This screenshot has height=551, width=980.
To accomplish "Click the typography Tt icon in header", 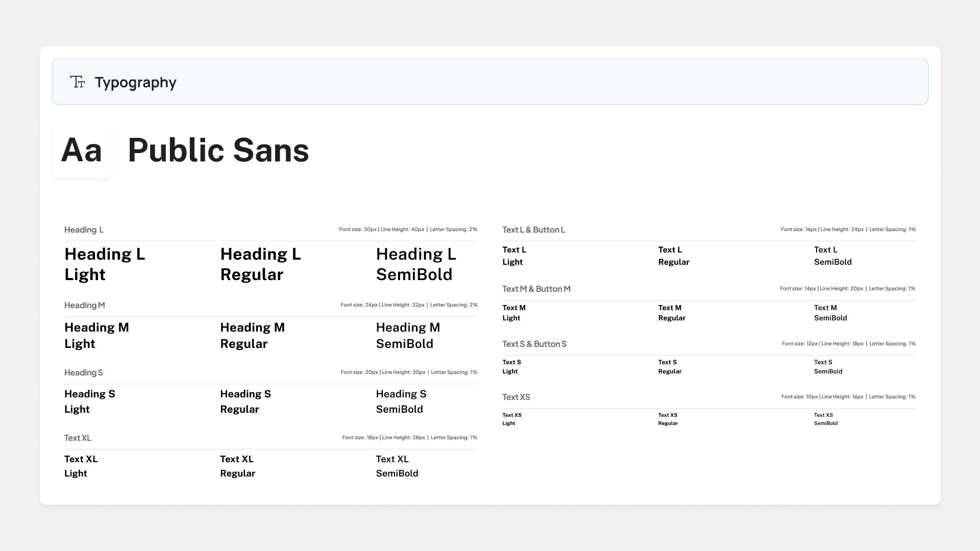I will coord(78,82).
